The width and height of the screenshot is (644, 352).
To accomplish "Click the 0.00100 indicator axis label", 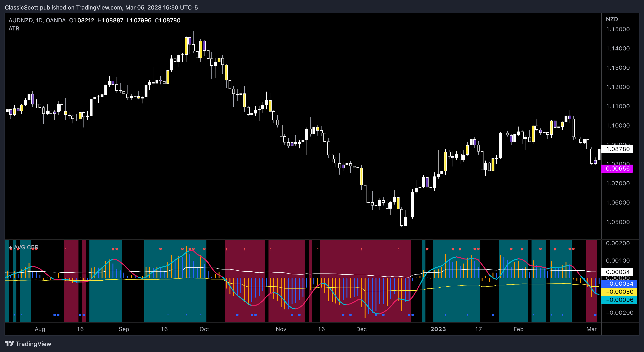I will (618, 261).
